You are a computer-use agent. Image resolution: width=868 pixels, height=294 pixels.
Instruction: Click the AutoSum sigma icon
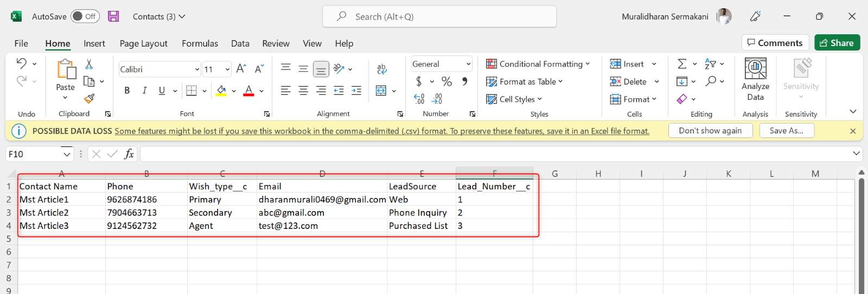[682, 64]
